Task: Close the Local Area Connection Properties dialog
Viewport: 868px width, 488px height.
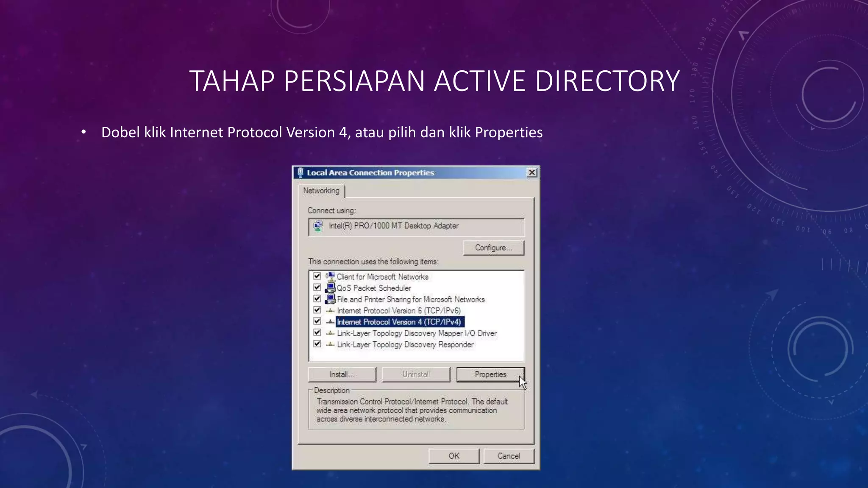Action: tap(532, 172)
